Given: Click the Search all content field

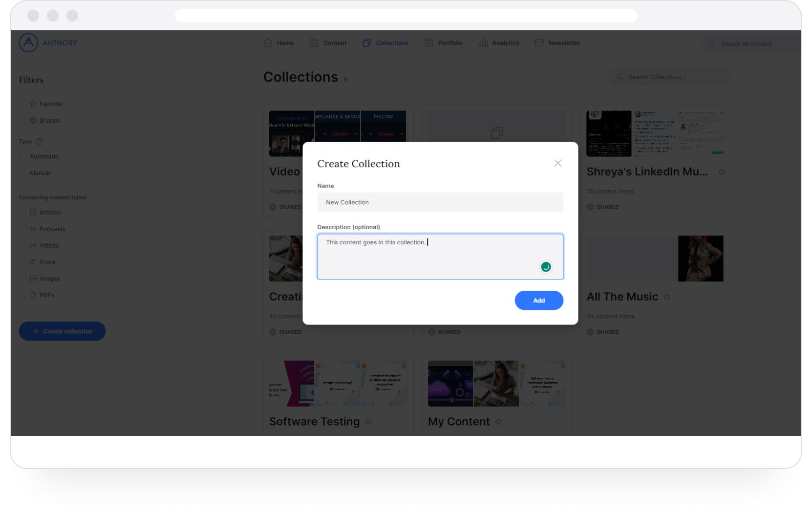Looking at the screenshot, I should pos(750,43).
